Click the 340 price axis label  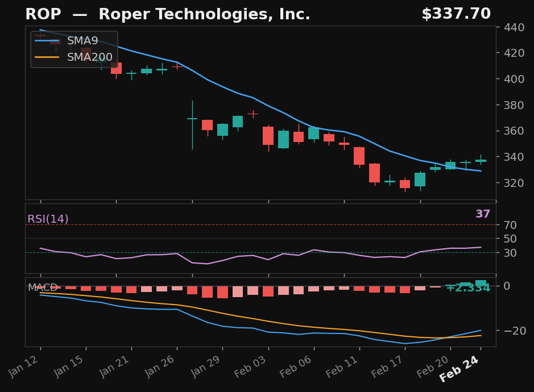pyautogui.click(x=514, y=157)
